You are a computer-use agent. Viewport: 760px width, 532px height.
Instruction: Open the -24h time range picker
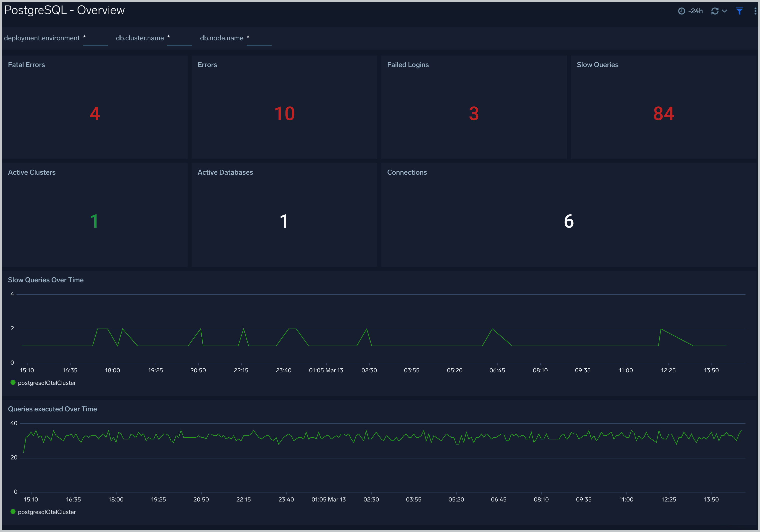(x=690, y=11)
